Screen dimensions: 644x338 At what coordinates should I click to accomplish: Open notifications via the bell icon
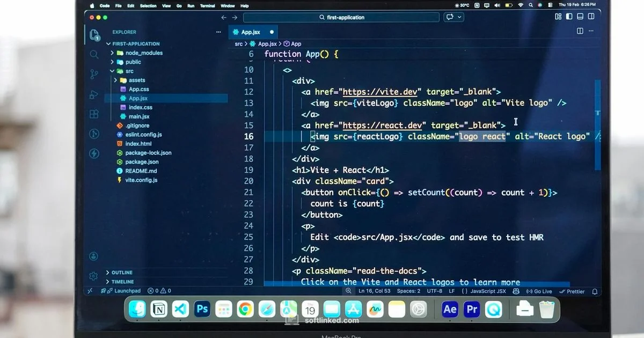coord(595,291)
